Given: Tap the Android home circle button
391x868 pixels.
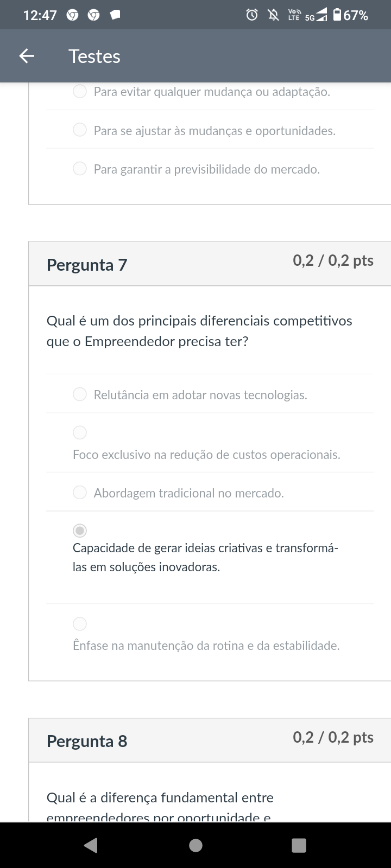Looking at the screenshot, I should pos(195,845).
